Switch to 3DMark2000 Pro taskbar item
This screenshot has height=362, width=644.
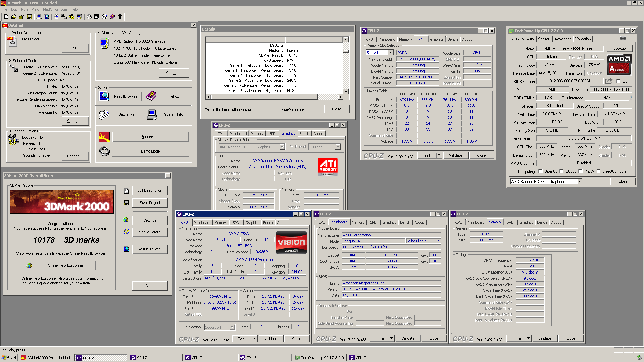coord(46,358)
